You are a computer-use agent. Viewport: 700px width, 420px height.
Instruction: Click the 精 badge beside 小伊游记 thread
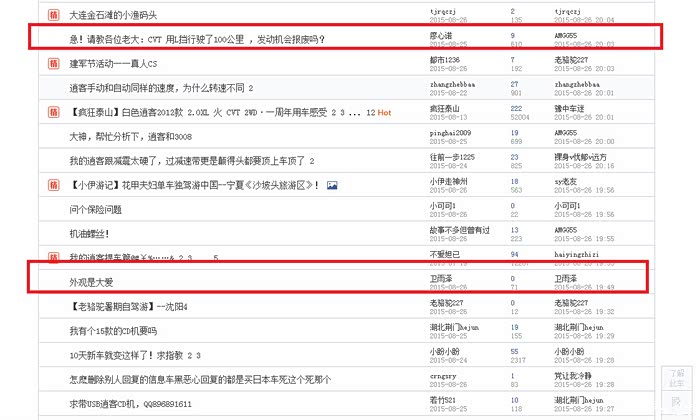(54, 185)
